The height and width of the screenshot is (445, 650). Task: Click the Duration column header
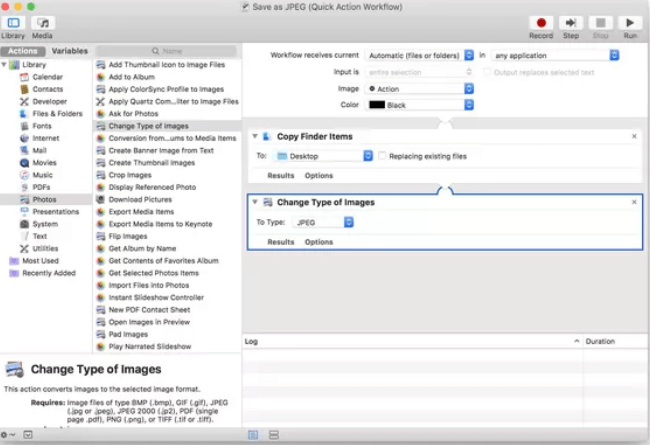(x=615, y=341)
